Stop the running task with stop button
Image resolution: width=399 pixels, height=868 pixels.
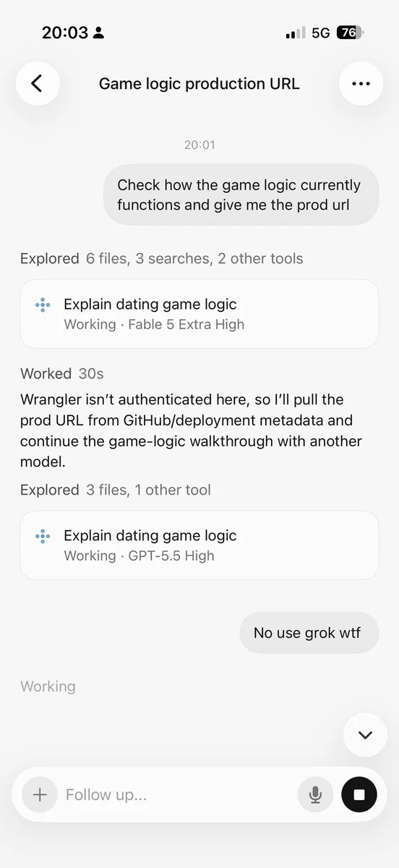[359, 795]
